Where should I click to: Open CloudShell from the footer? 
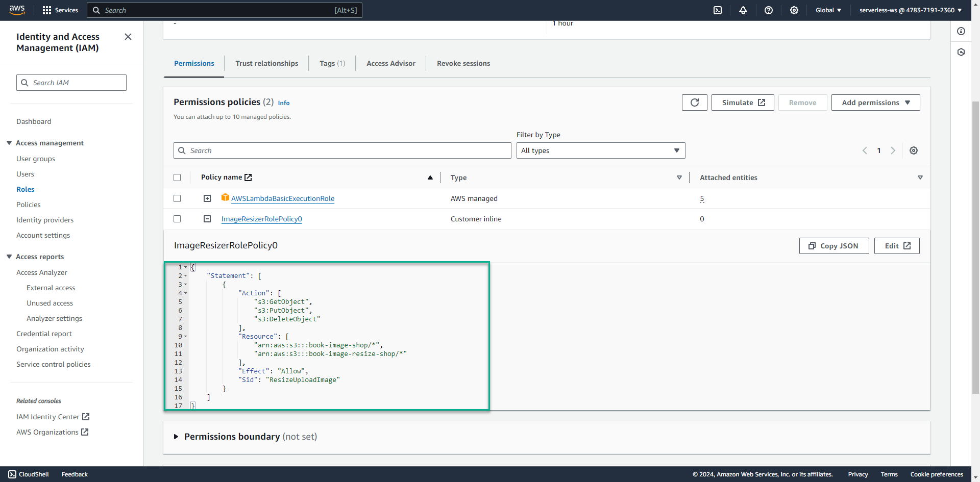pyautogui.click(x=29, y=474)
